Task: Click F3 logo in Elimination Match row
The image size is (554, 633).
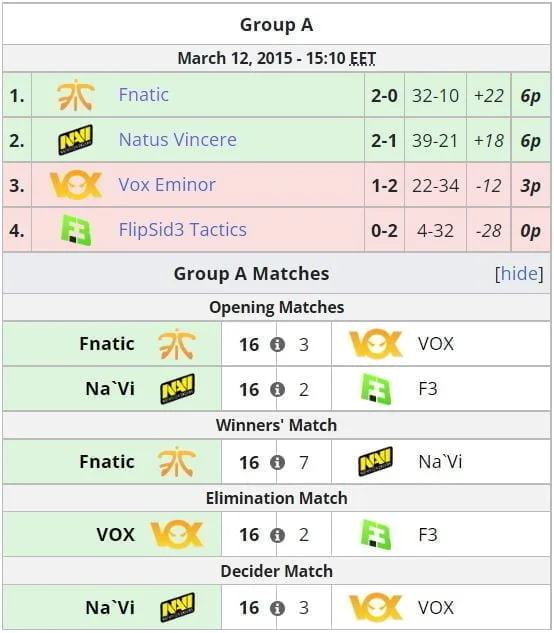Action: pyautogui.click(x=376, y=534)
